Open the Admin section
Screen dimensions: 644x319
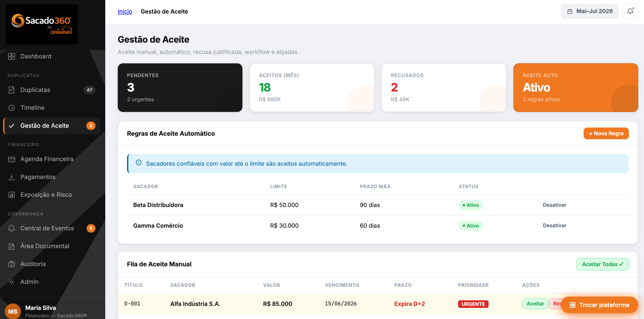(51, 282)
